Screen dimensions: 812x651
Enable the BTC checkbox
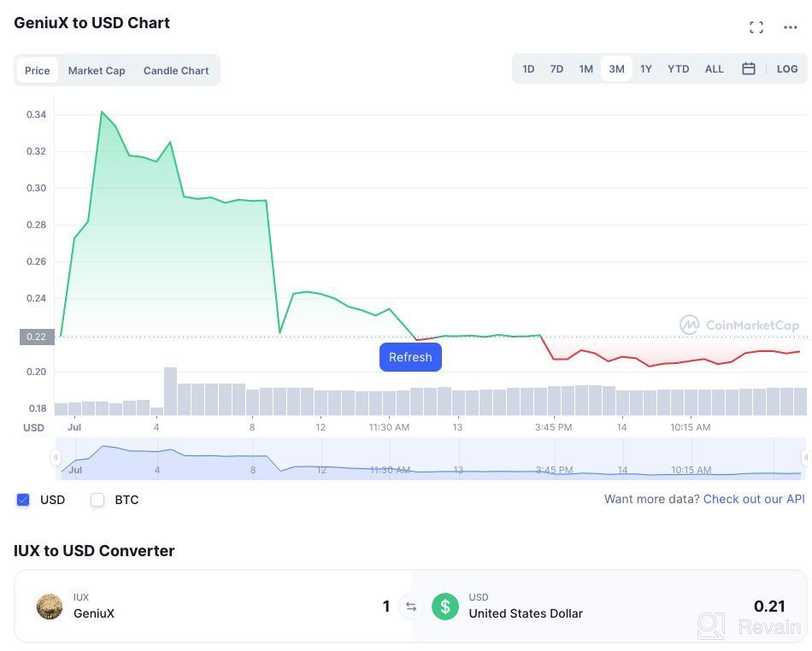(97, 500)
